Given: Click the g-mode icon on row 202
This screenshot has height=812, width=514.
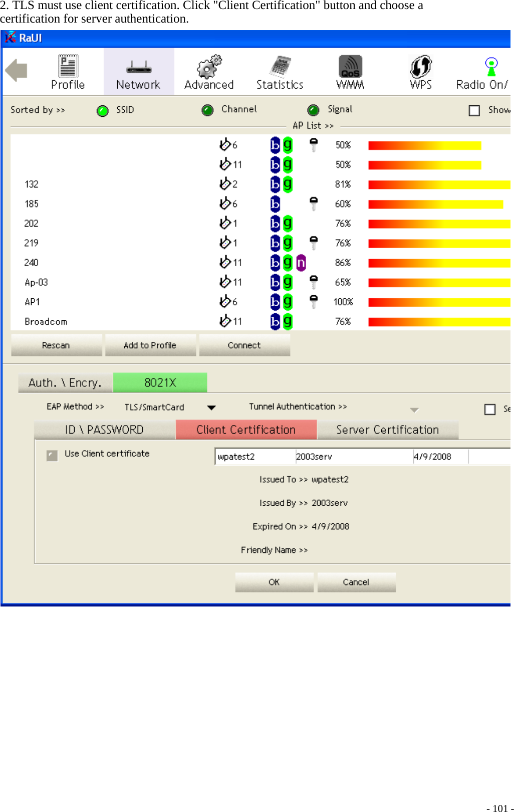Looking at the screenshot, I should click(288, 224).
